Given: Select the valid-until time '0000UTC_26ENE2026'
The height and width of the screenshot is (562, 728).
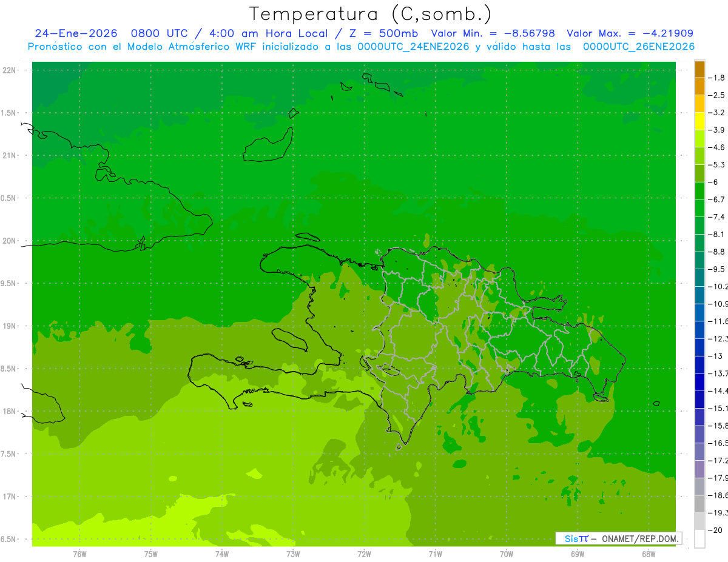Looking at the screenshot, I should pyautogui.click(x=639, y=46).
